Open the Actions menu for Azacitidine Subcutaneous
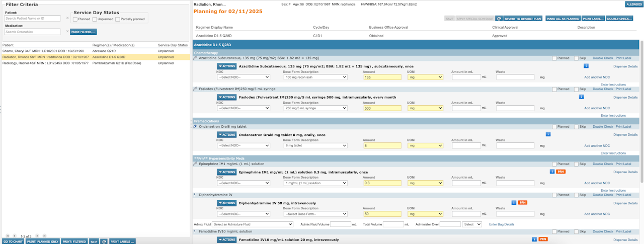 point(227,66)
